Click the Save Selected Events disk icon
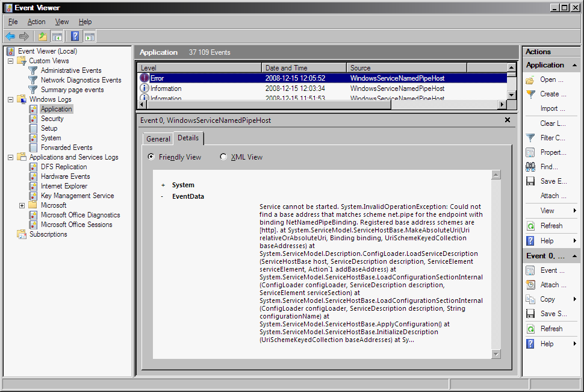The image size is (584, 392). [x=530, y=314]
